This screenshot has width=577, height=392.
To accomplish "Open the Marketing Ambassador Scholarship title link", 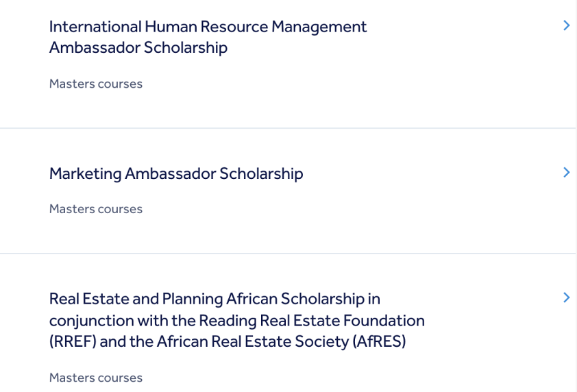I will 176,174.
